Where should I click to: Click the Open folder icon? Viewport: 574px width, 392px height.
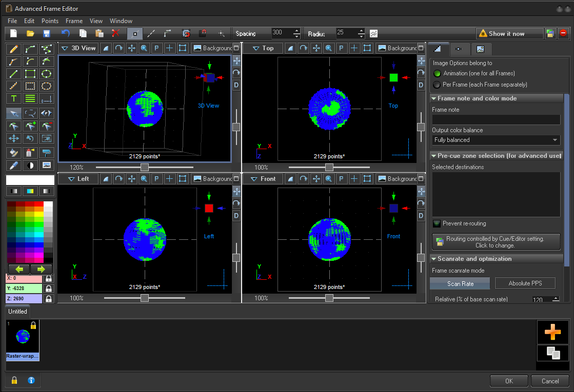(30, 34)
